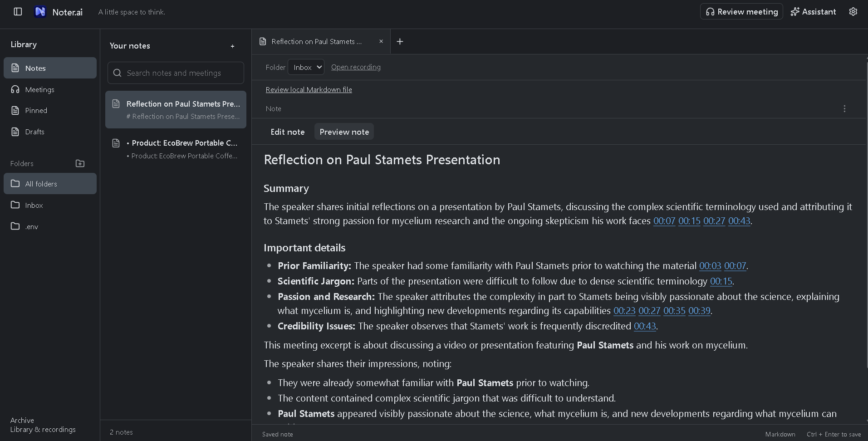The height and width of the screenshot is (441, 868).
Task: Open Meetings in Library
Action: 50,89
